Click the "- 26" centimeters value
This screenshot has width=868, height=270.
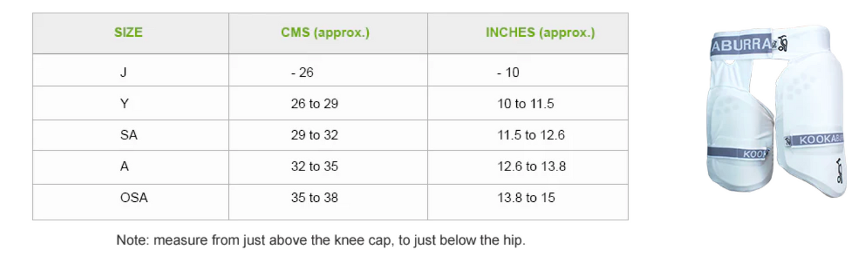pyautogui.click(x=302, y=72)
